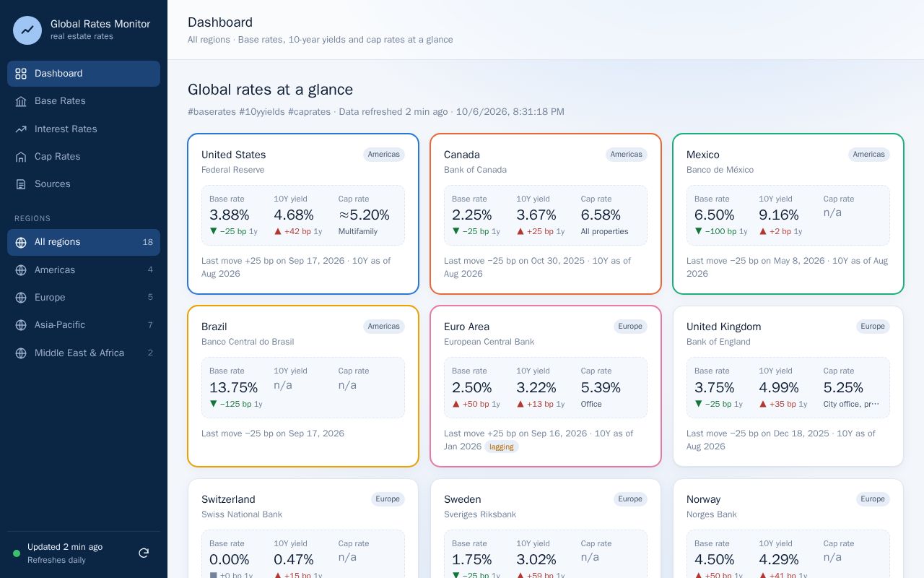The image size is (924, 578).
Task: Click the Americas badge on Brazil card
Action: [x=384, y=327]
